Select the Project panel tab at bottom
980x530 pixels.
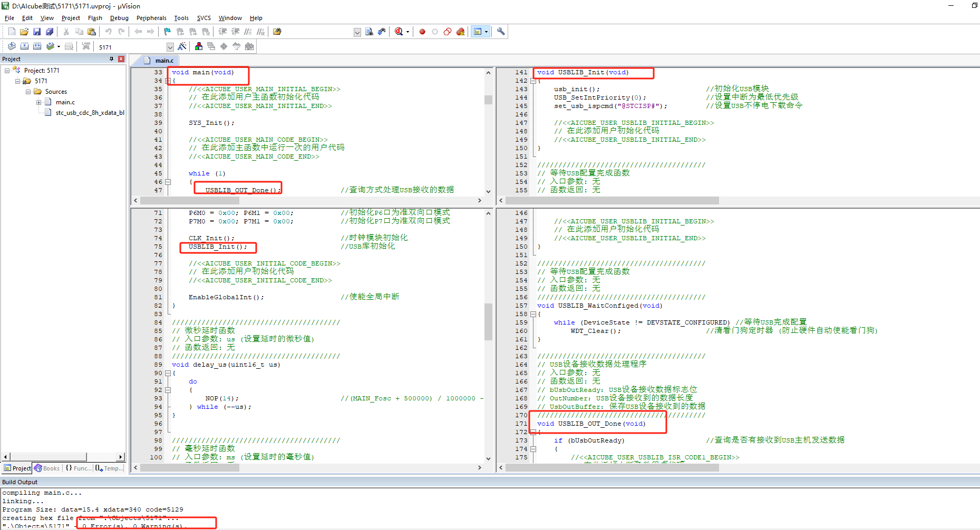[17, 468]
